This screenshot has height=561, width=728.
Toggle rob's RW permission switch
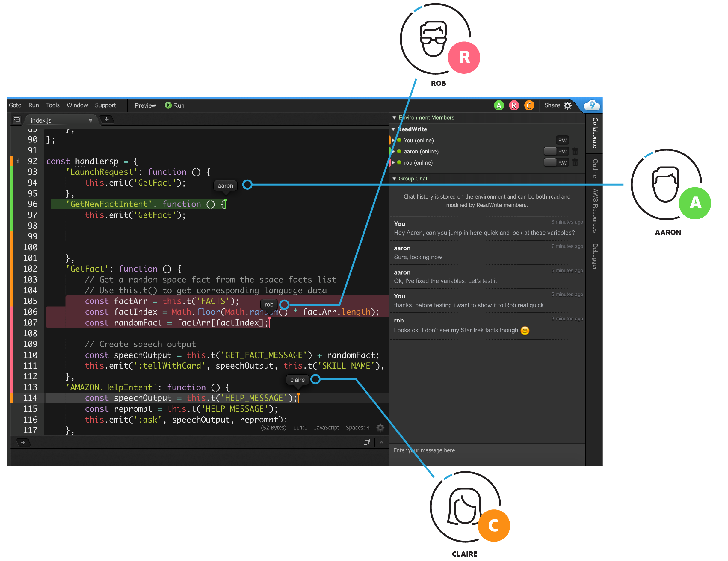click(x=550, y=163)
